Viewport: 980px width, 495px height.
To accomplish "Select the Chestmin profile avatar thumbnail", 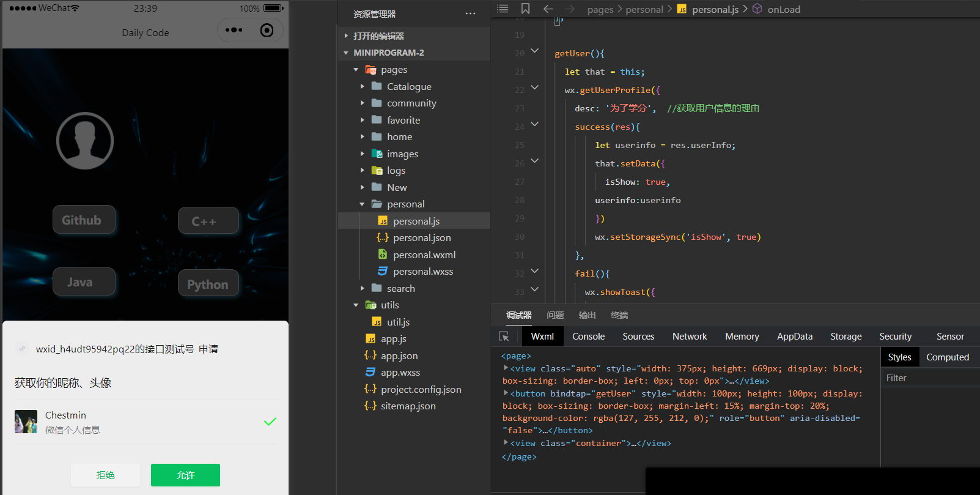I will click(26, 422).
